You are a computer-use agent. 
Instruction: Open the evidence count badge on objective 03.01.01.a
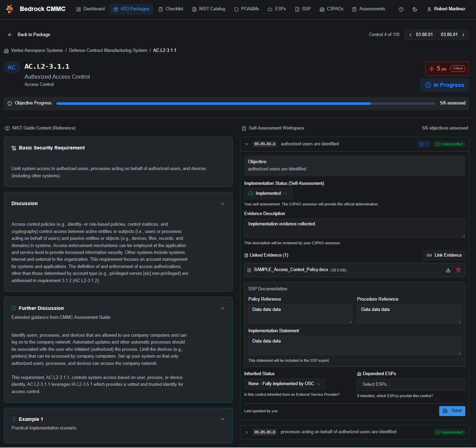pyautogui.click(x=423, y=144)
